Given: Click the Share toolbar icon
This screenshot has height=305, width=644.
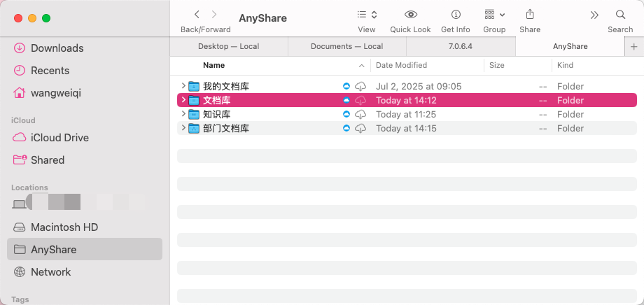Looking at the screenshot, I should tap(530, 15).
